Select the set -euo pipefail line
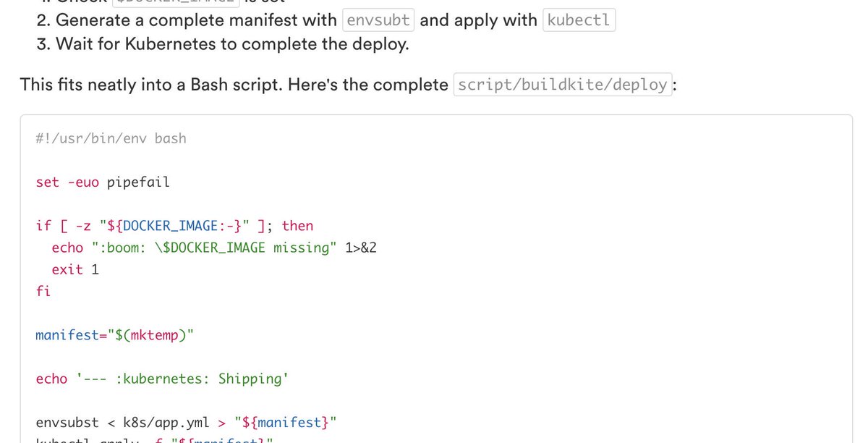The width and height of the screenshot is (868, 443). pyautogui.click(x=103, y=182)
